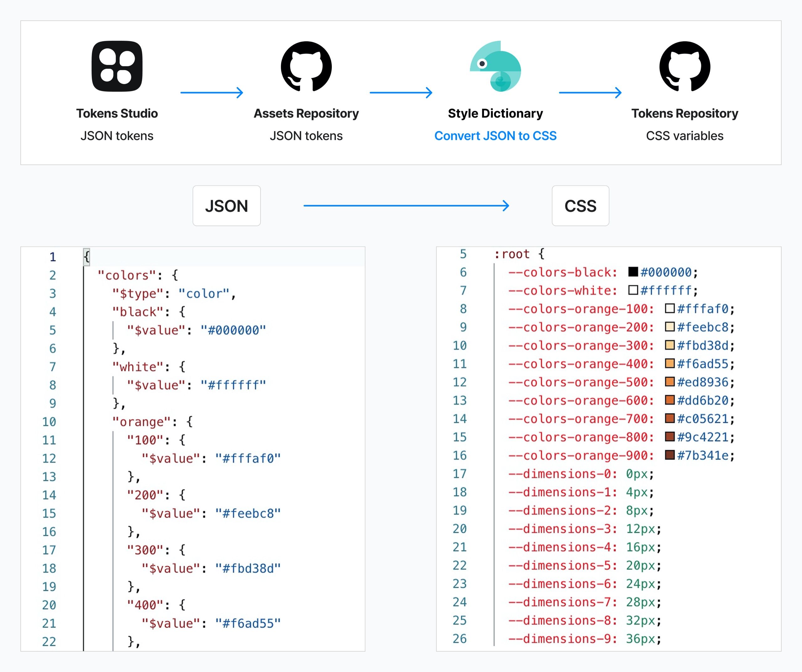The image size is (802, 672).
Task: Click CSS line number 26
Action: [460, 638]
